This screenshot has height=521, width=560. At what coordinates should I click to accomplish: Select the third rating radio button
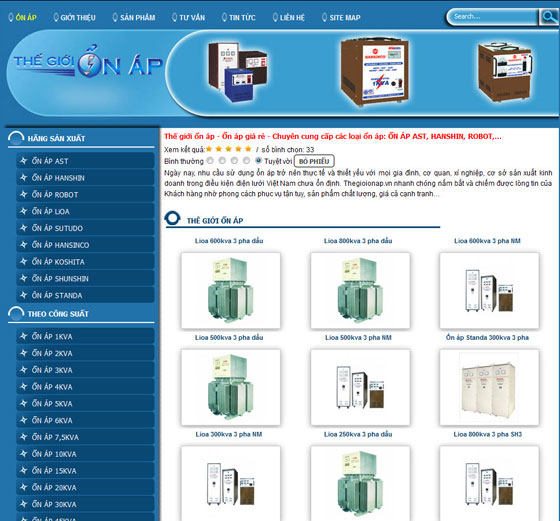point(234,161)
